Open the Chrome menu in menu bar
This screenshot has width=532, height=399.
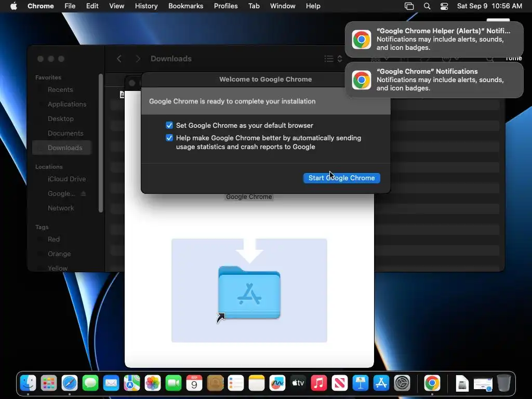coord(41,6)
